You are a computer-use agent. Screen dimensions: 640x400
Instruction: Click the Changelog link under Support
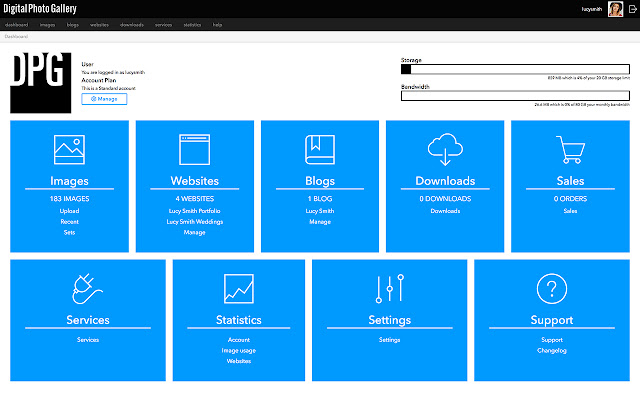point(552,350)
